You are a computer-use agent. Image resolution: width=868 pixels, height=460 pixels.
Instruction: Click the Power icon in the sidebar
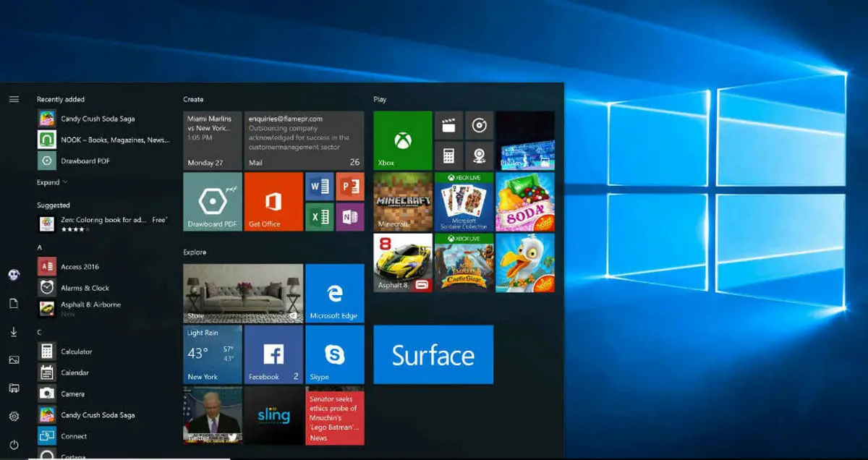coord(14,444)
